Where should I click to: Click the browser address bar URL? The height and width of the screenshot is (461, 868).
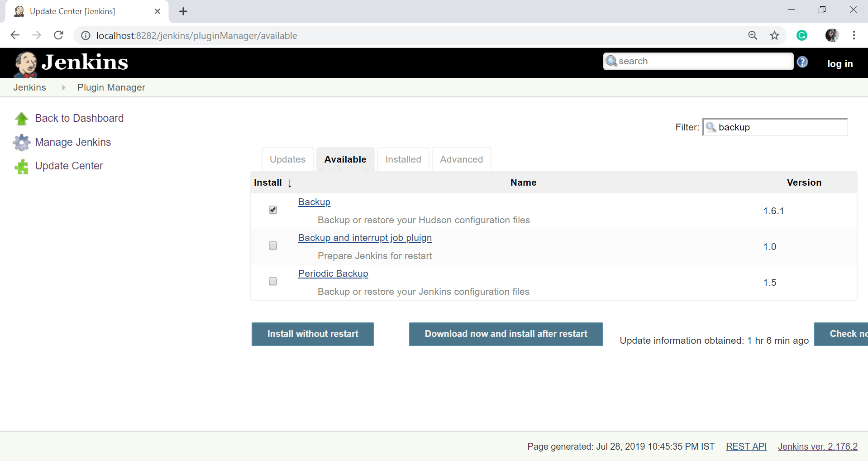pyautogui.click(x=197, y=36)
